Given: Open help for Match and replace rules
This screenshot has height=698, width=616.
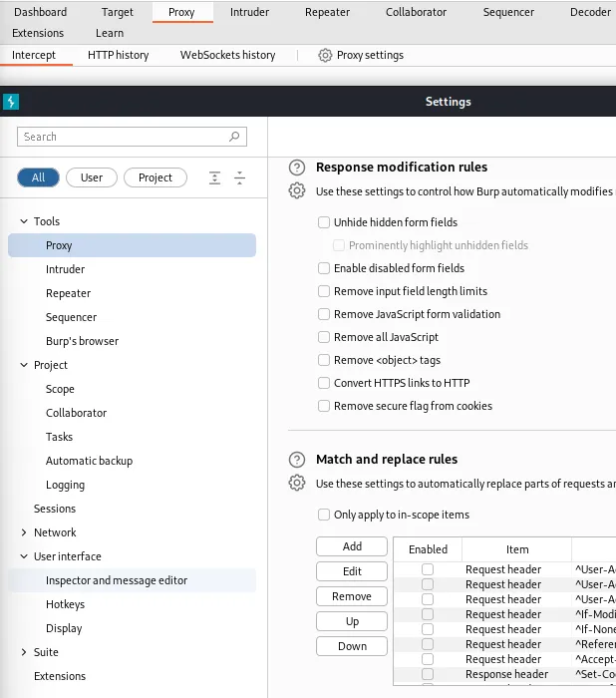Looking at the screenshot, I should pyautogui.click(x=297, y=460).
